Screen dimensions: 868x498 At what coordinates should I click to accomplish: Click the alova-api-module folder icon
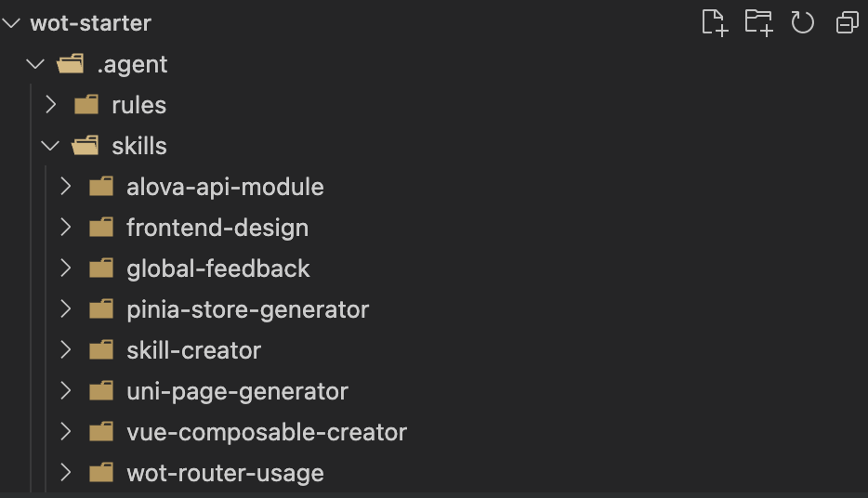[x=101, y=187]
